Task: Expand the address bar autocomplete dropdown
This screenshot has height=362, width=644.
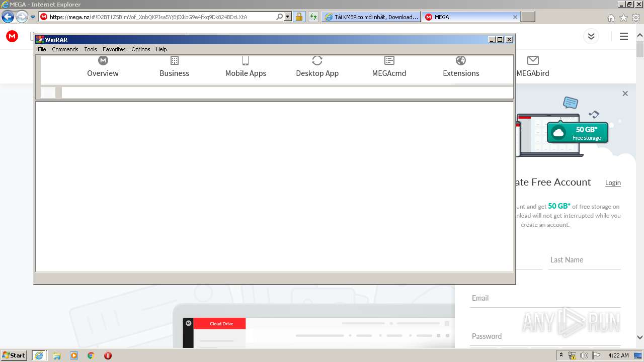Action: tap(288, 17)
